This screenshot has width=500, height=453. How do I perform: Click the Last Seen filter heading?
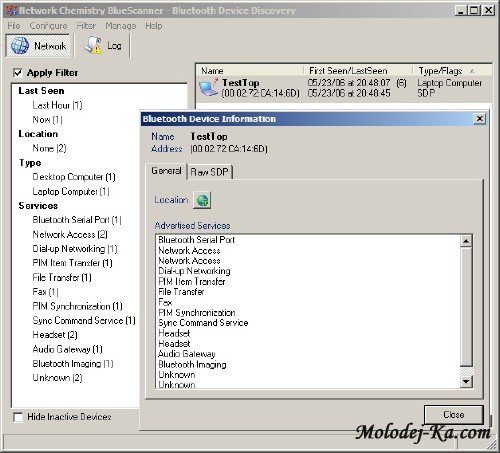(x=41, y=91)
